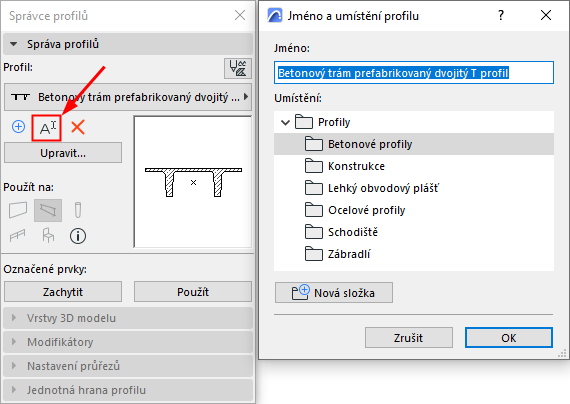This screenshot has height=404, width=570.
Task: Click the question mark help icon
Action: [x=501, y=15]
